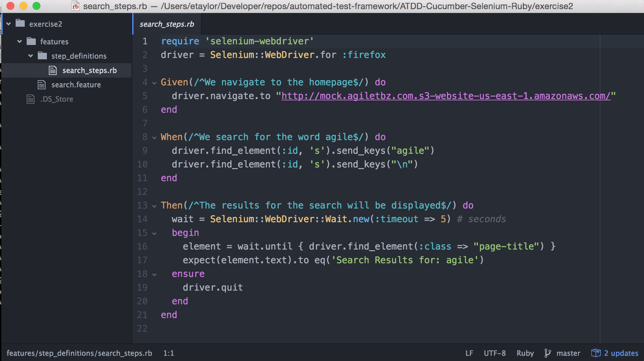Select the features folder
This screenshot has width=644, height=361.
coord(54,41)
